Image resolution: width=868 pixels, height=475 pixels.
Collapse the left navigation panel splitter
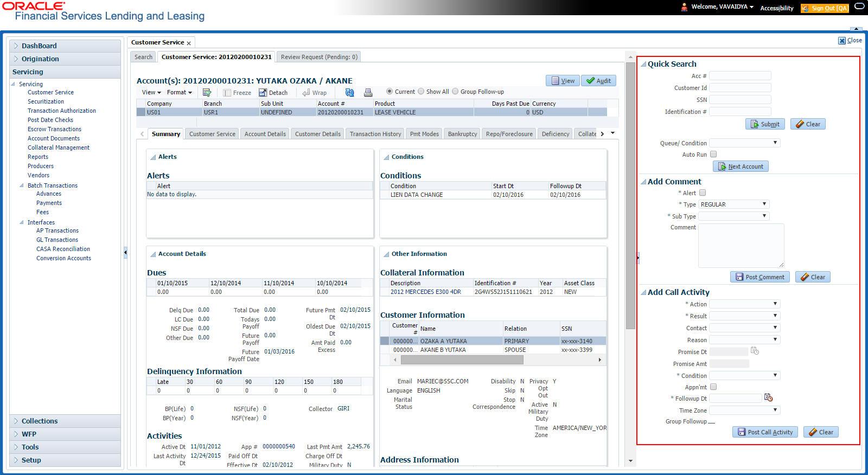point(125,252)
